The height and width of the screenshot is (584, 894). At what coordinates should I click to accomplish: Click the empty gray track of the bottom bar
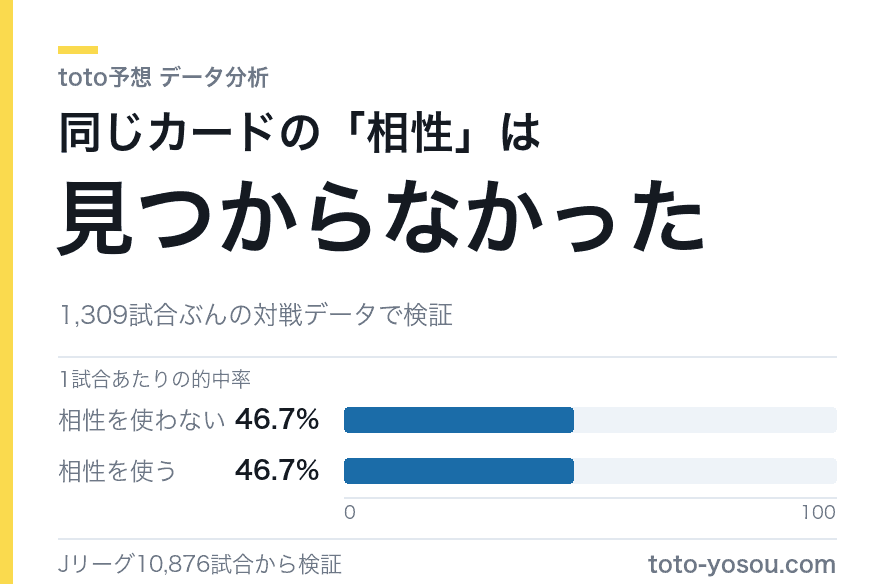pyautogui.click(x=705, y=471)
